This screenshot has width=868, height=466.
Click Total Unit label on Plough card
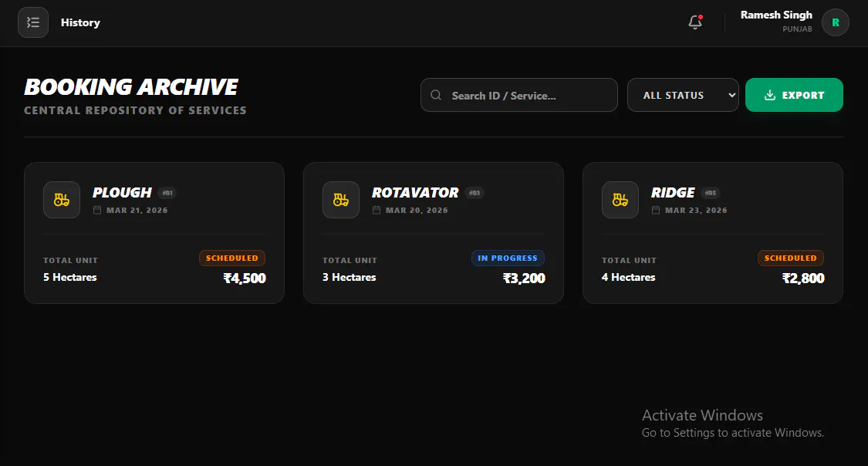pos(71,261)
